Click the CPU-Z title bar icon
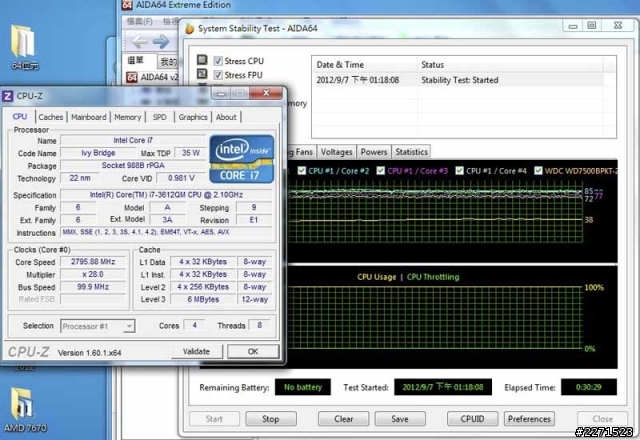Viewport: 640px width, 440px height. pos(8,96)
